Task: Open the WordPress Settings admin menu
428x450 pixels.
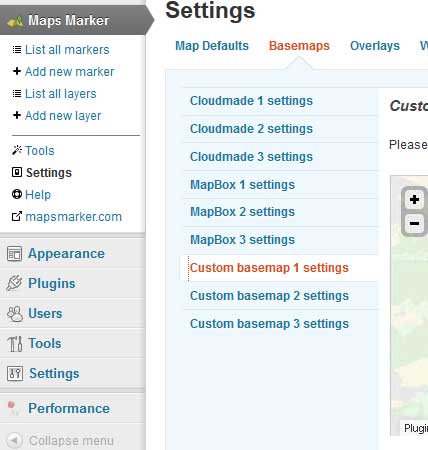Action: (54, 374)
